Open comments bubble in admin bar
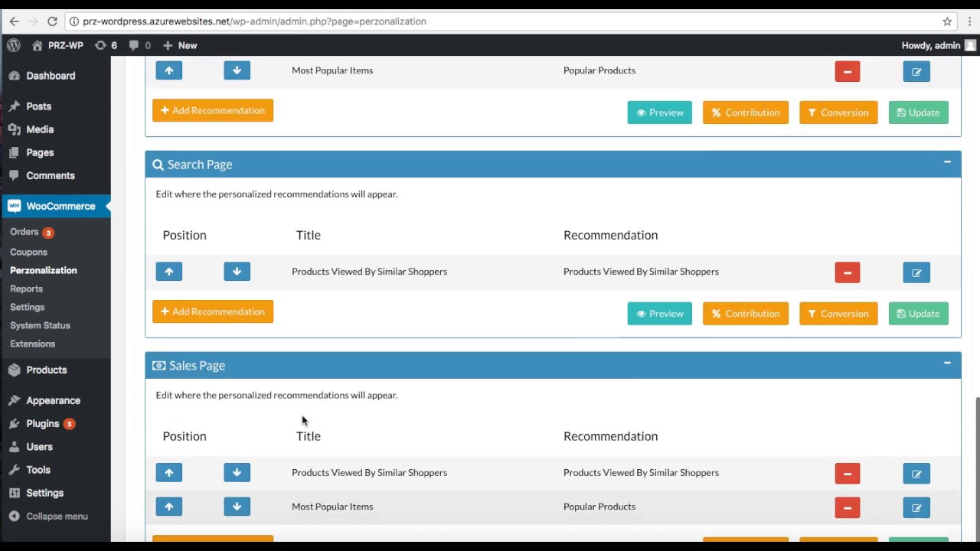 140,45
